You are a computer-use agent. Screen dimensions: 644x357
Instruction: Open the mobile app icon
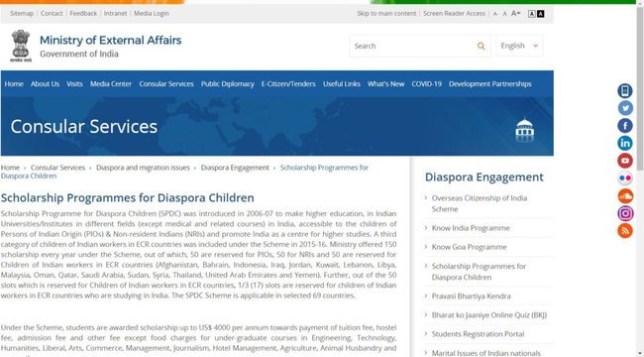tap(625, 90)
